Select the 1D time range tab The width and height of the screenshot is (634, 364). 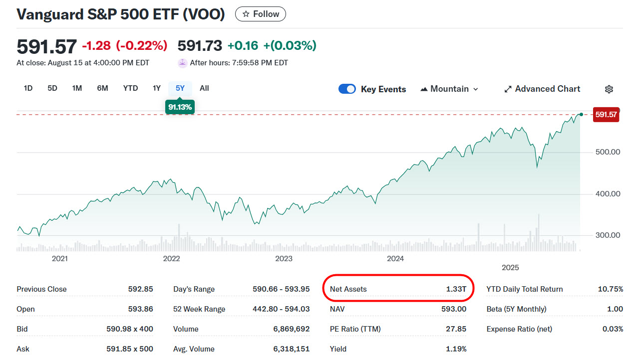(x=28, y=88)
